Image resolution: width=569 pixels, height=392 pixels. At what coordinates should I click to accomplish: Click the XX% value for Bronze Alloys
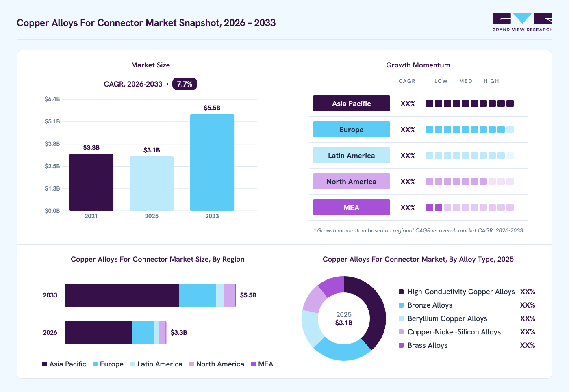tap(528, 305)
